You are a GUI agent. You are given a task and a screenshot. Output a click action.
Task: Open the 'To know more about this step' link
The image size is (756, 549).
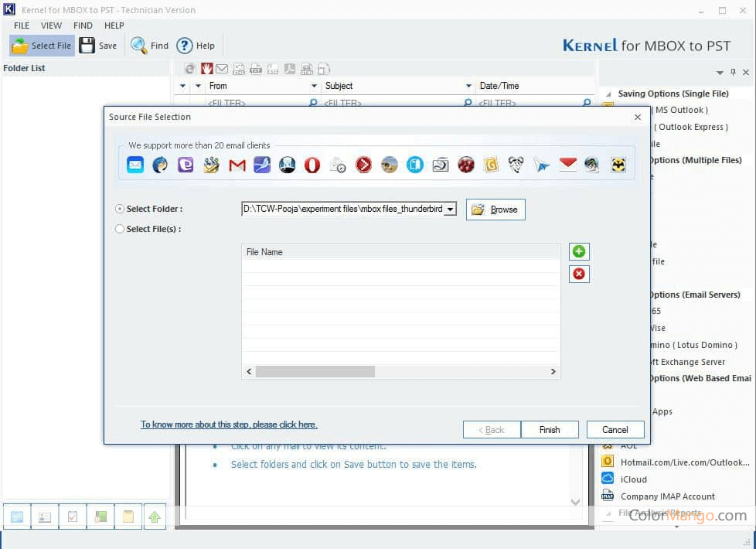click(229, 425)
